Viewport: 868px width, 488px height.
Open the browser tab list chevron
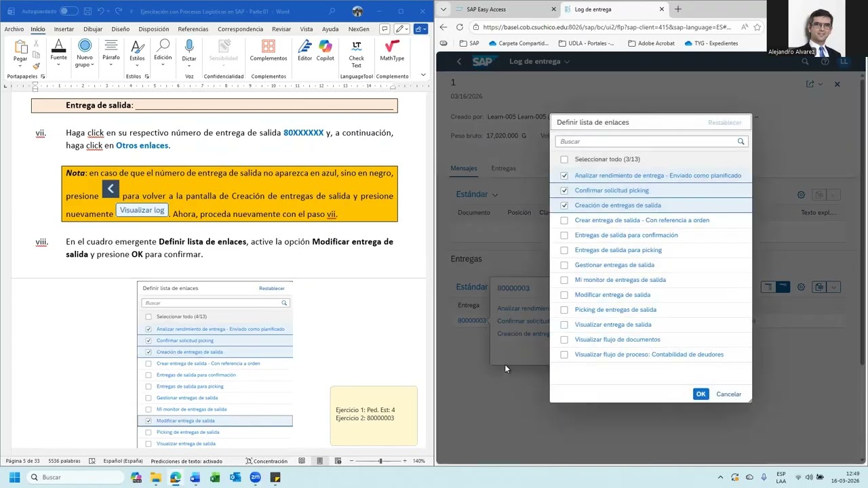pos(443,9)
